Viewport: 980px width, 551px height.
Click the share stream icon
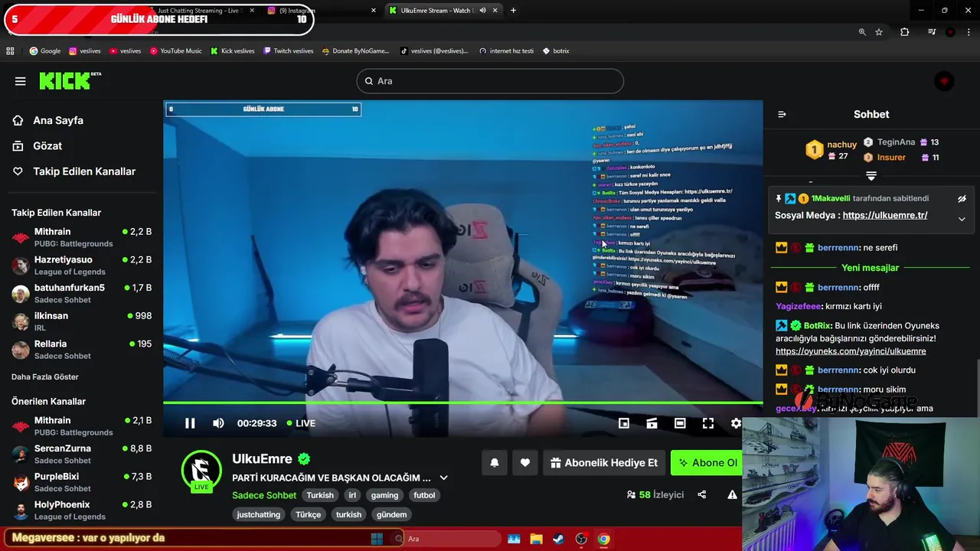pyautogui.click(x=702, y=494)
